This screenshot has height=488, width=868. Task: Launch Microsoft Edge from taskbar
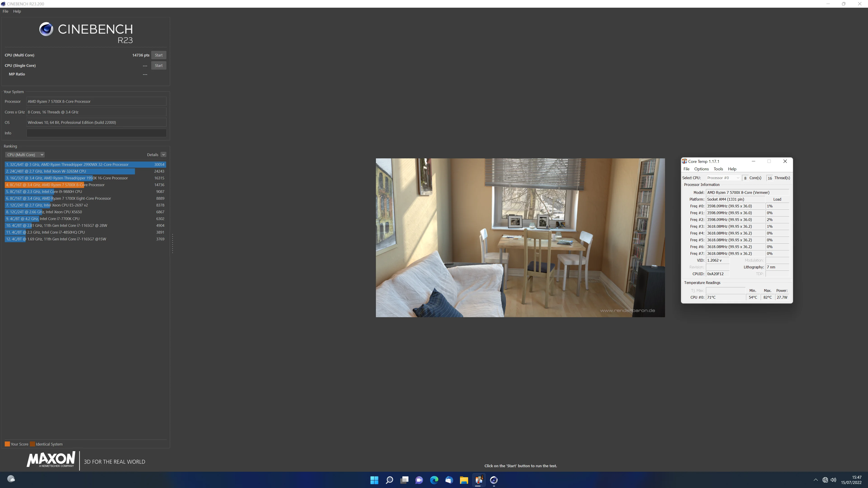(x=434, y=480)
